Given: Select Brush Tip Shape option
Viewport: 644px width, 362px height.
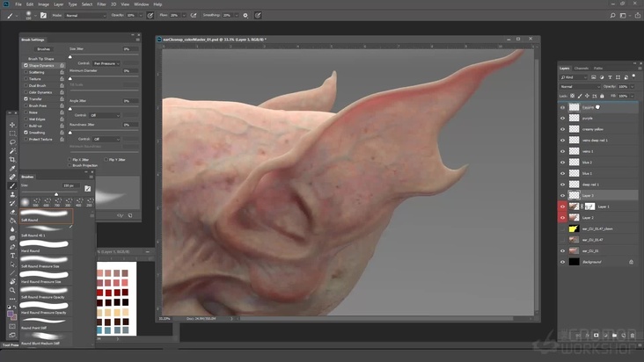Looking at the screenshot, I should (41, 59).
